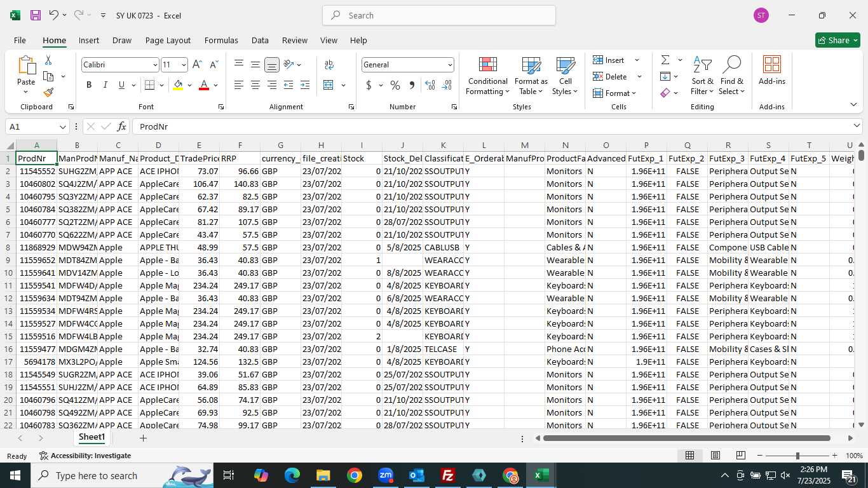Viewport: 868px width, 488px height.
Task: Apply top align to cells
Action: coord(239,64)
